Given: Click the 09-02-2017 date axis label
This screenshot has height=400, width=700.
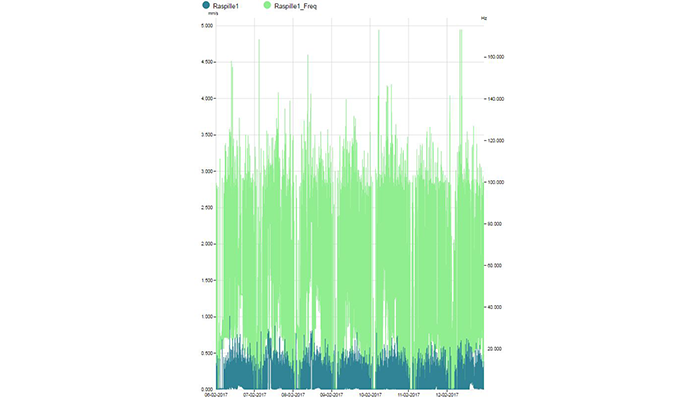Looking at the screenshot, I should pyautogui.click(x=331, y=394).
